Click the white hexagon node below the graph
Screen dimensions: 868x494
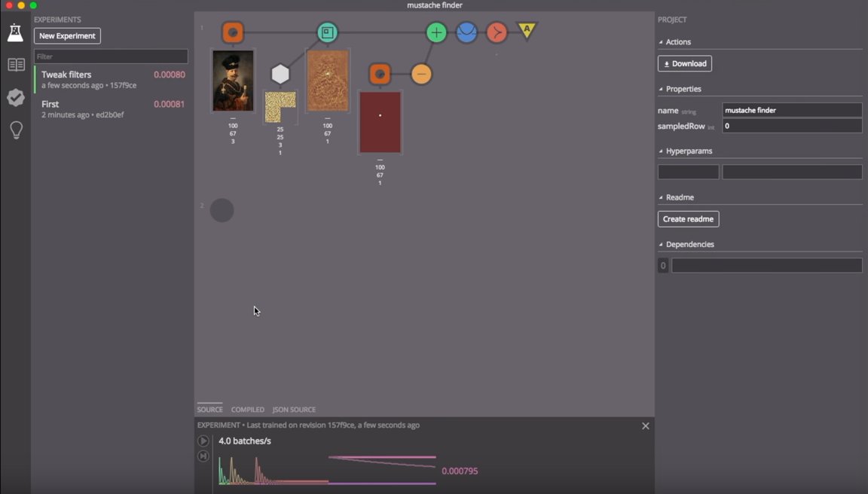click(280, 74)
